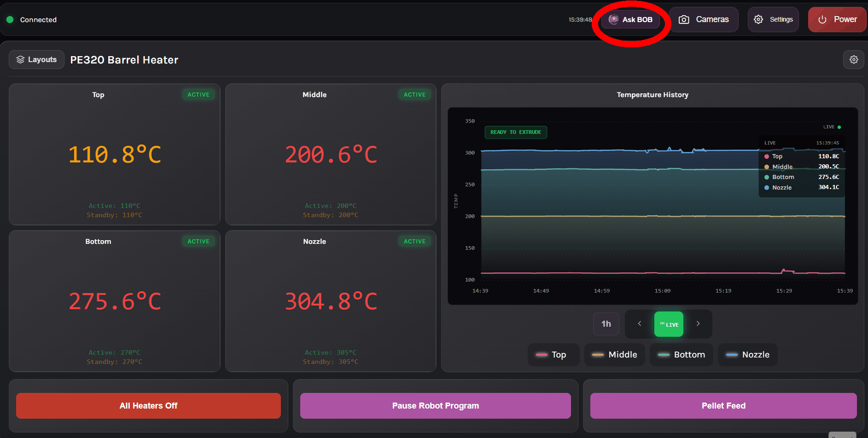
Task: Click Nozzle heater Active: 305°C setpoint
Action: pyautogui.click(x=331, y=352)
